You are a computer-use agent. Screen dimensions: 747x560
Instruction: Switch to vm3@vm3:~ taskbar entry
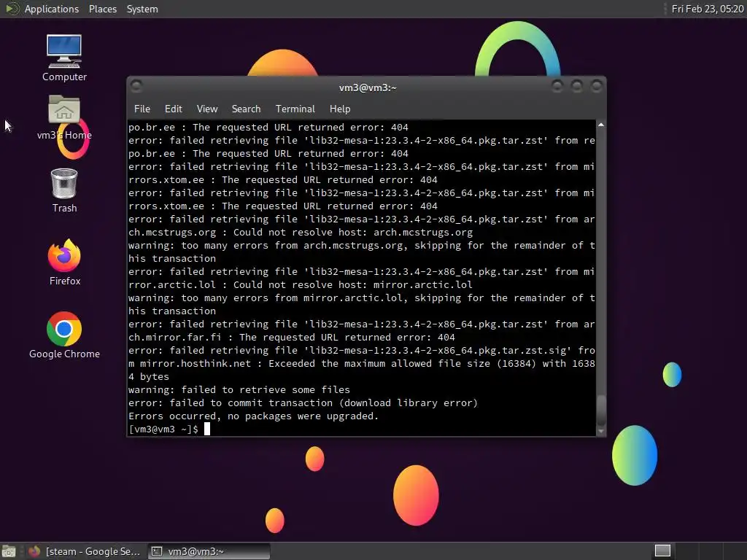click(x=208, y=551)
